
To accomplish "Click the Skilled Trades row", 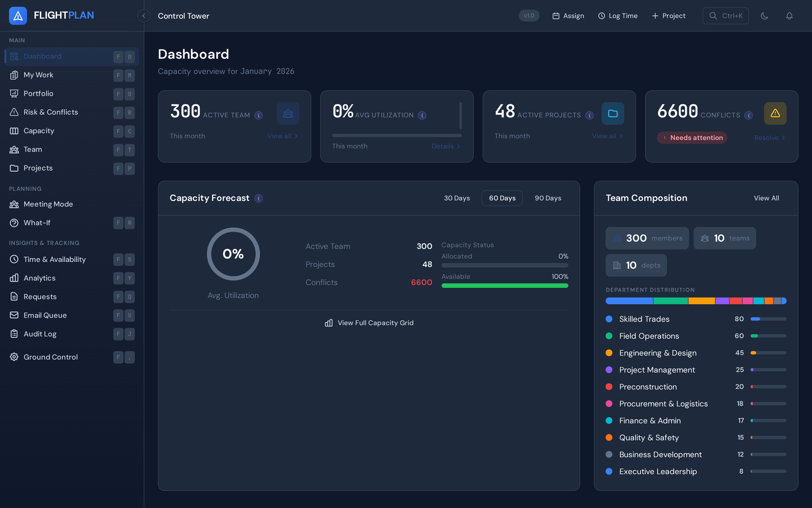I will [x=696, y=319].
